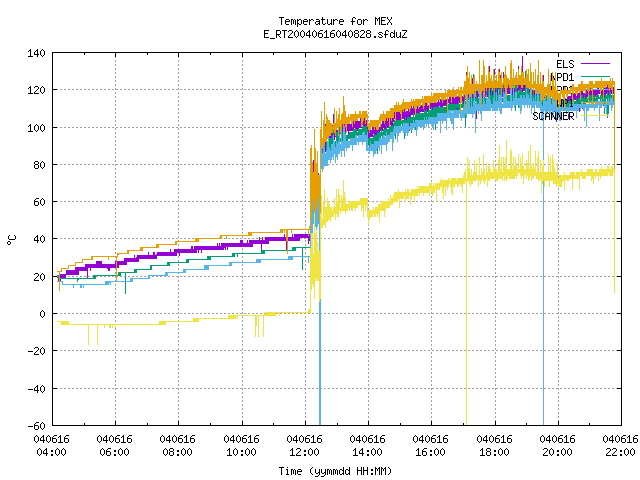
Task: Click the 80 y-axis tick label
Action: tap(39, 165)
